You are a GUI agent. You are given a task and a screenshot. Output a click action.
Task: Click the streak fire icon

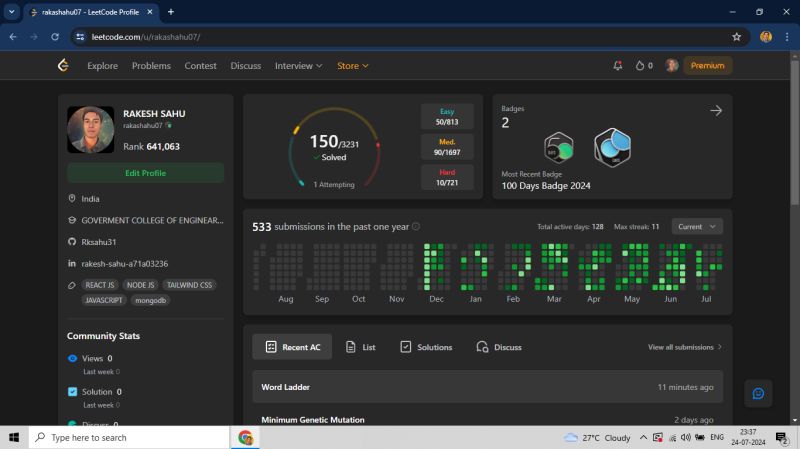(643, 66)
